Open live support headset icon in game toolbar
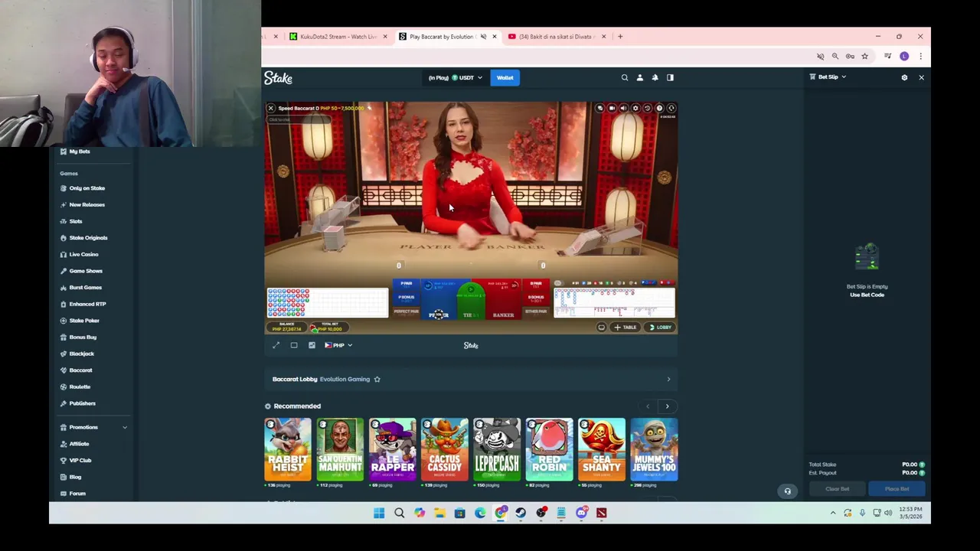The image size is (980, 551). click(x=671, y=108)
